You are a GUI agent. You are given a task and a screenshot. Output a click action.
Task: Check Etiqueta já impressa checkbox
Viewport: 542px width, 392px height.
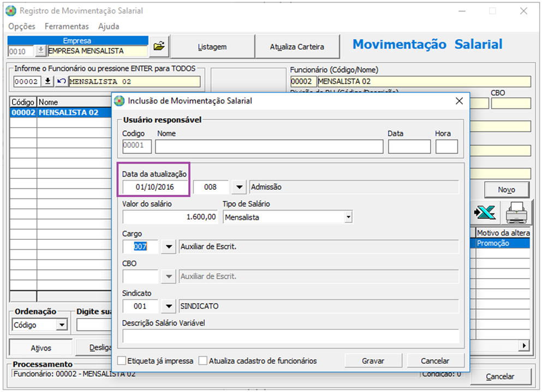tap(122, 361)
